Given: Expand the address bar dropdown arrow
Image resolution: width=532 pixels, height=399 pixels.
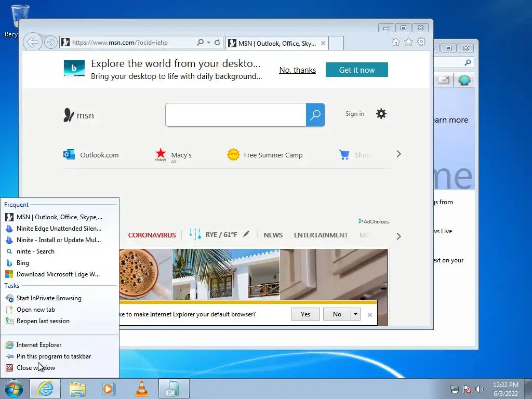Looking at the screenshot, I should (208, 43).
